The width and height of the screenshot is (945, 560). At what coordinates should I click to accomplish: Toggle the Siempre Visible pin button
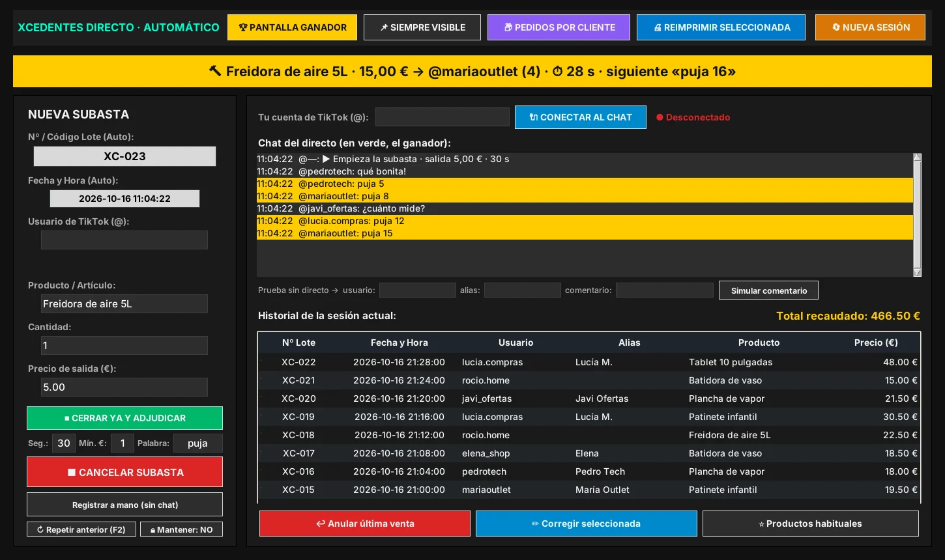coord(422,27)
